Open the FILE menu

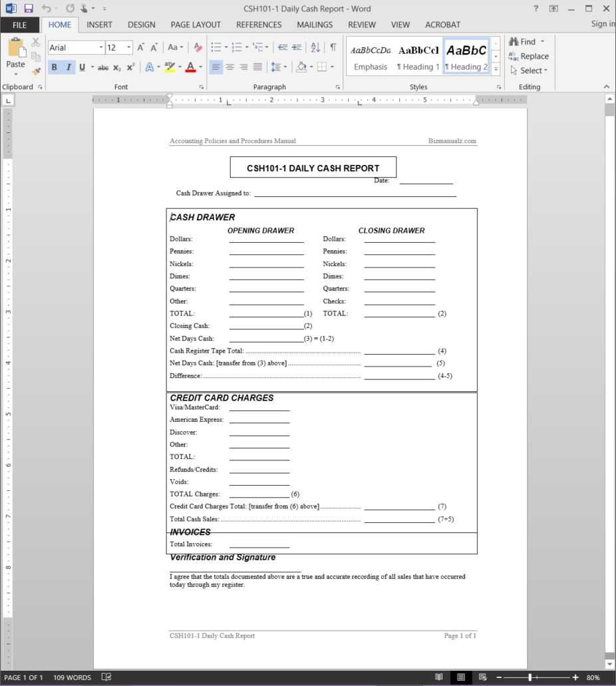20,25
